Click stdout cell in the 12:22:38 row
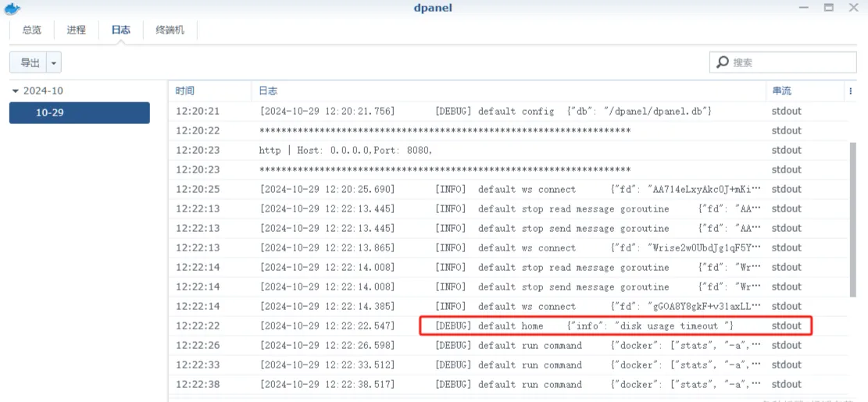Viewport: 868px width, 402px height. (787, 385)
